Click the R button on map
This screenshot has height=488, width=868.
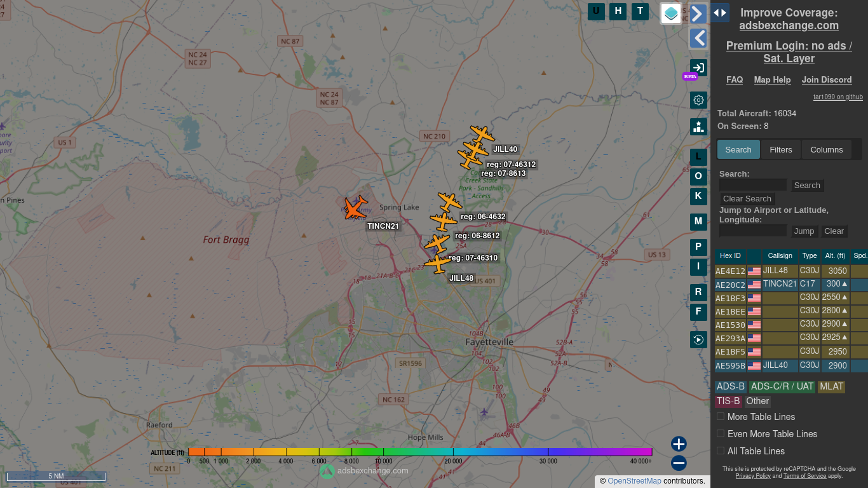pos(698,292)
